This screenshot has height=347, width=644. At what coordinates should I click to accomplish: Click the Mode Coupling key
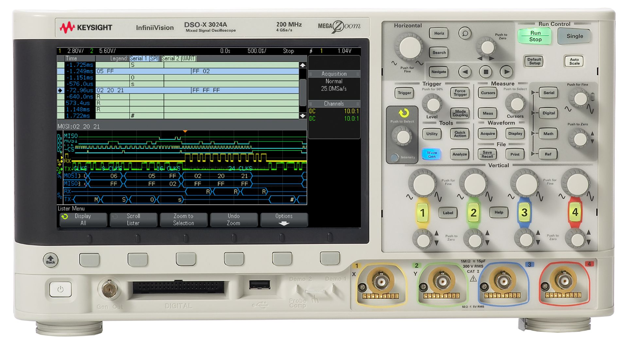(x=460, y=113)
